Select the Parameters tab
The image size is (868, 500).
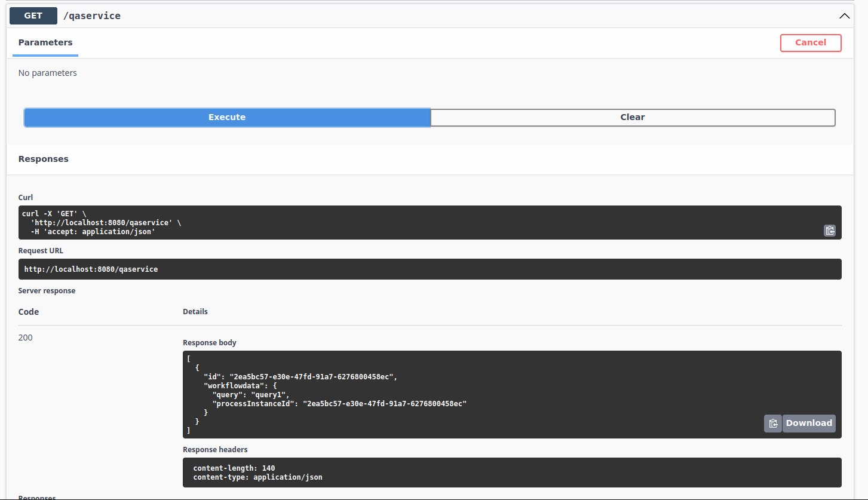[45, 42]
